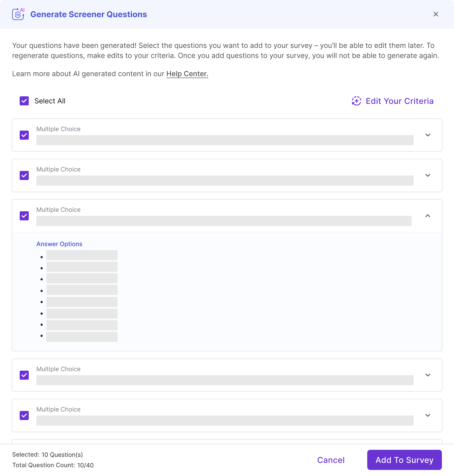Expand the fourth Multiple Choice question

428,375
